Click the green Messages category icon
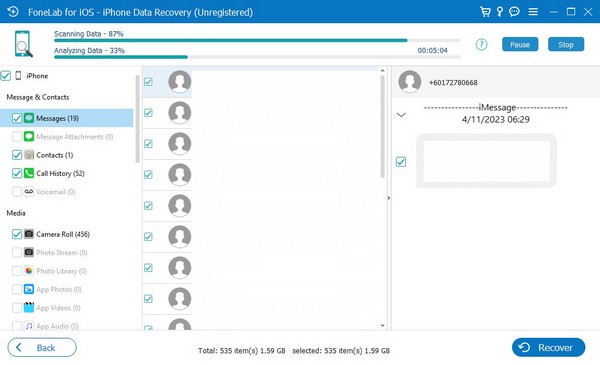600x365 pixels. coord(29,118)
